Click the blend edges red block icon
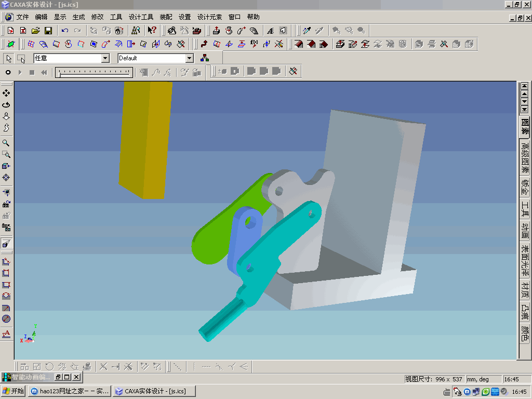532x399 pixels. coord(299,44)
